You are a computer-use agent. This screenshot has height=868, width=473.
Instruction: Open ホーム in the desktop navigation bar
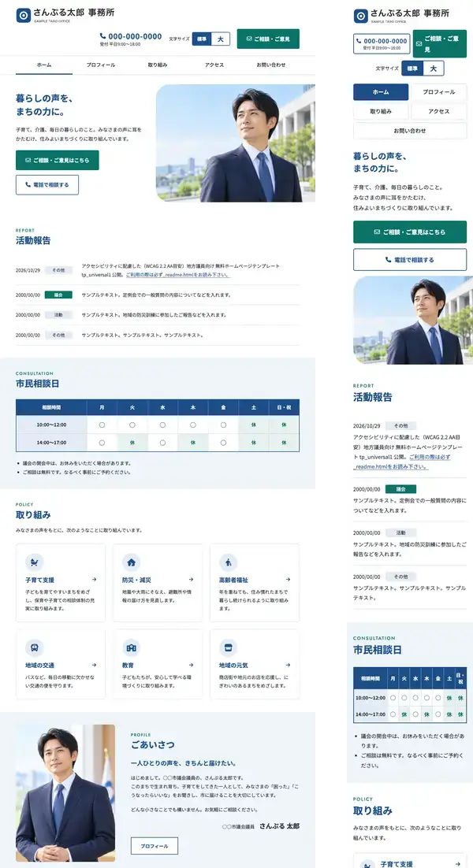pyautogui.click(x=44, y=65)
